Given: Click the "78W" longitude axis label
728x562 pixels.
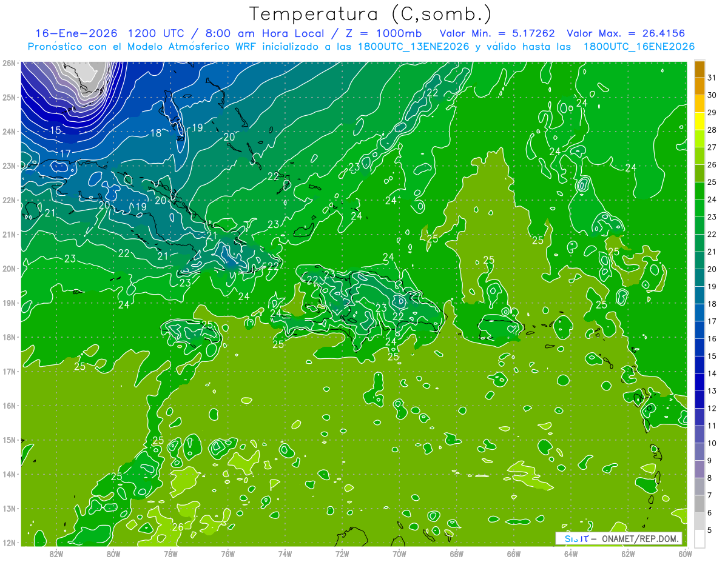Looking at the screenshot, I should [170, 554].
